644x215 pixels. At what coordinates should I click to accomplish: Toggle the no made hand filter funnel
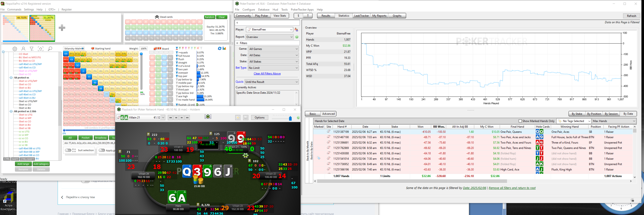177,100
